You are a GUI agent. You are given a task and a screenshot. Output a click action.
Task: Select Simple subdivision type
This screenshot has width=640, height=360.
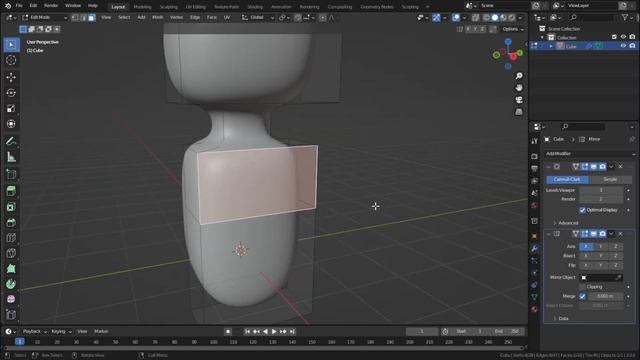(x=611, y=180)
